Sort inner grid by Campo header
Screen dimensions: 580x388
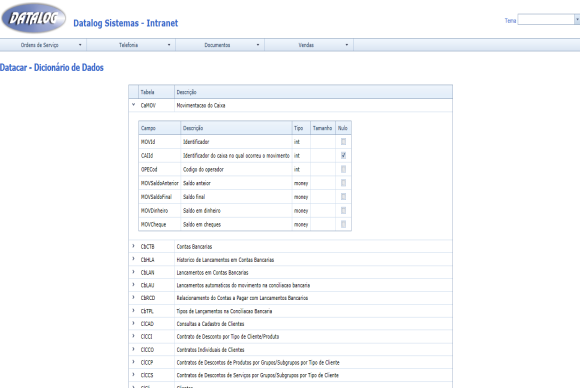coord(159,128)
